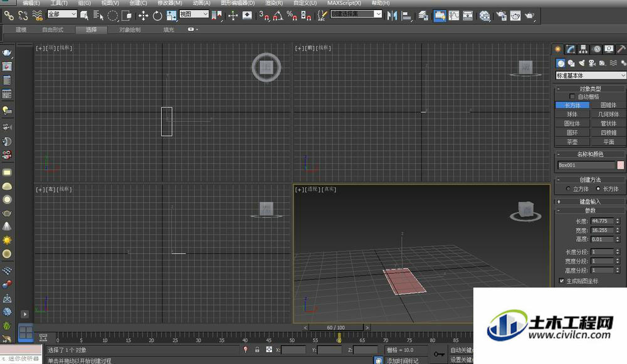The image size is (627, 364).
Task: Open the Schematic View
Action: pyautogui.click(x=468, y=16)
